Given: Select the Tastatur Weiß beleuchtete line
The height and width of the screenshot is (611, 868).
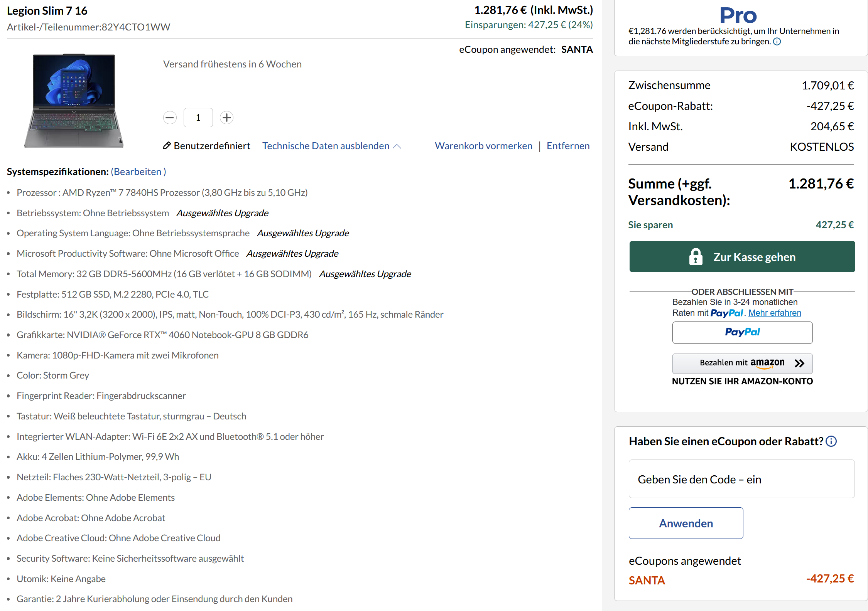Looking at the screenshot, I should click(131, 416).
